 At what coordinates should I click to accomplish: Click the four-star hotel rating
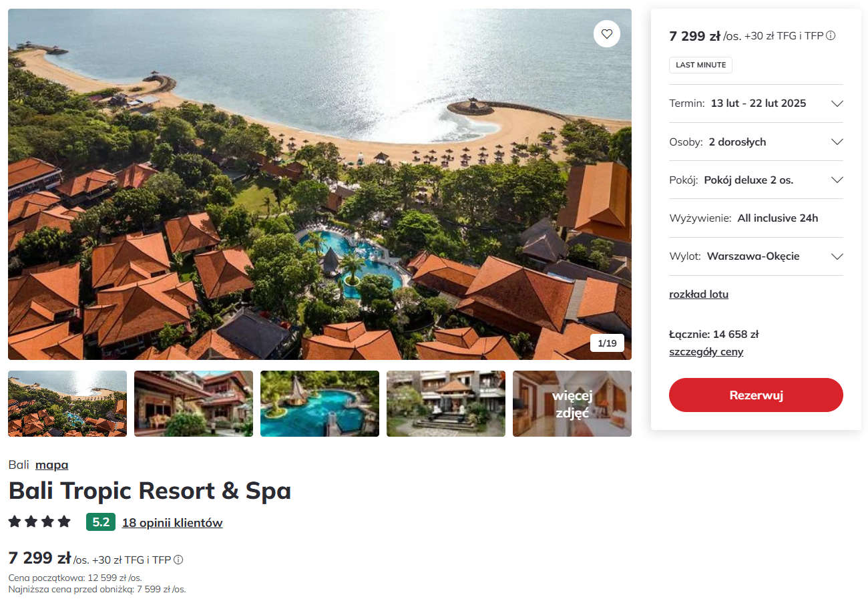pos(39,522)
